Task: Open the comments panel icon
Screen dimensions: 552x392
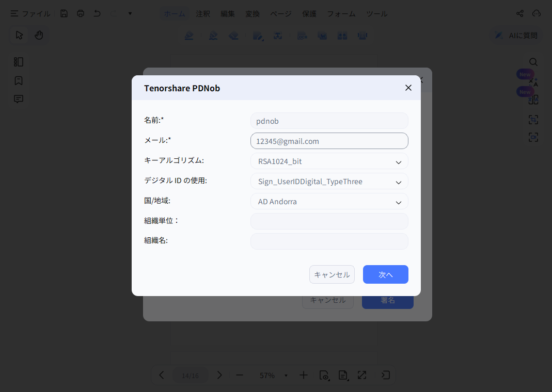Action: 18,99
